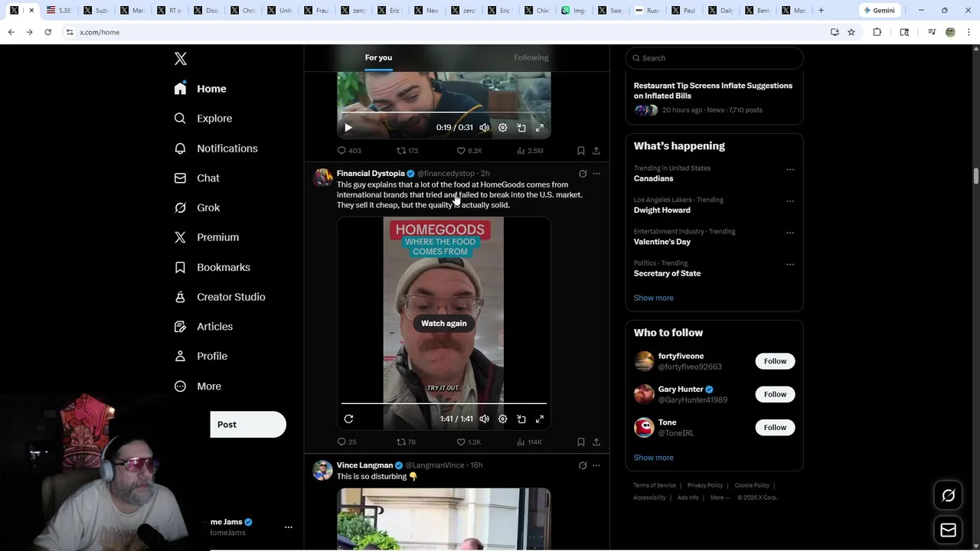
Task: Follow Gary Hunter
Action: point(775,394)
